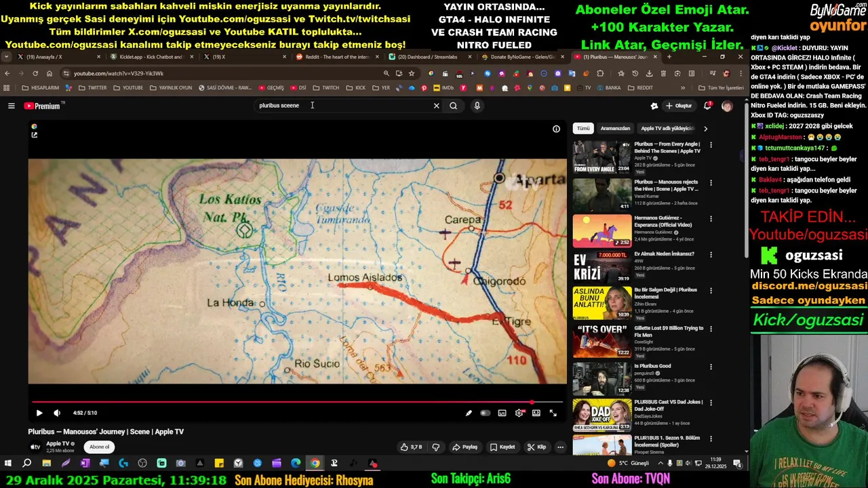This screenshot has height=488, width=868.
Task: Open options for Bu Bir Salgın Değil video
Action: coord(711,291)
